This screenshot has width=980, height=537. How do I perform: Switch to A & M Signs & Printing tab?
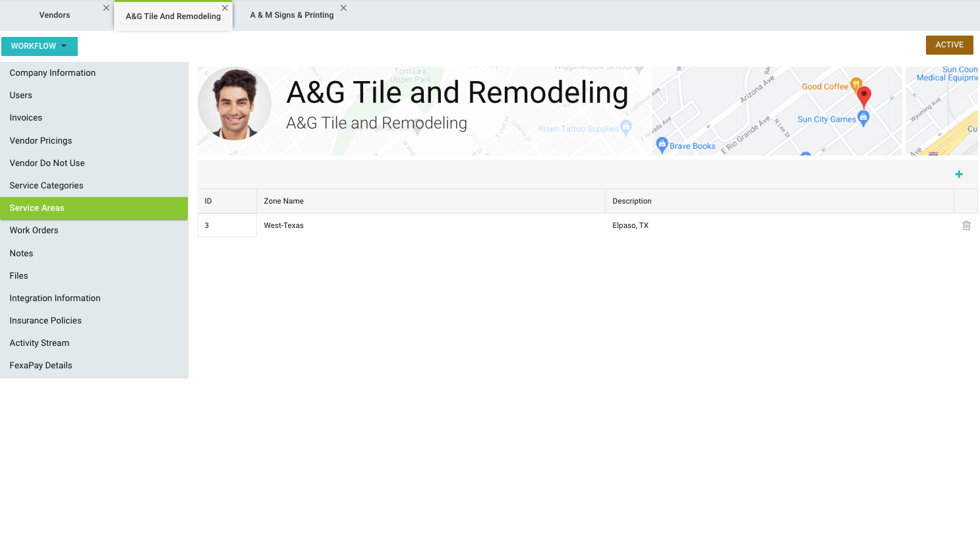tap(292, 15)
